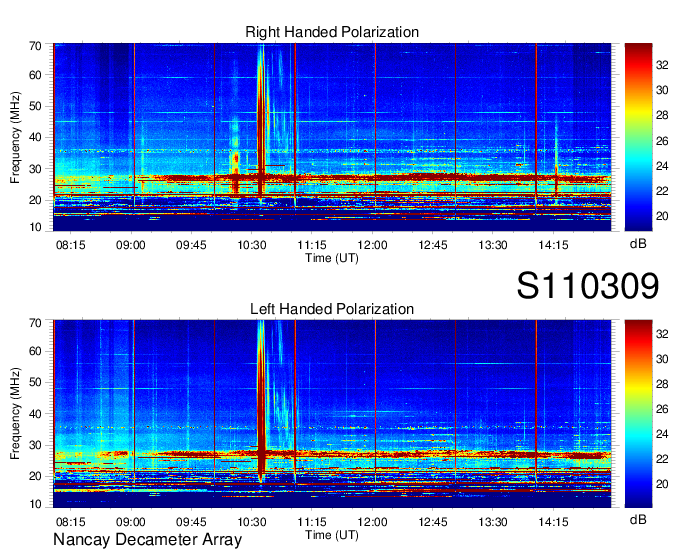Viewport: 680px width, 552px height.
Task: Click the 30 MHz tick label on top plot
Action: tap(36, 169)
